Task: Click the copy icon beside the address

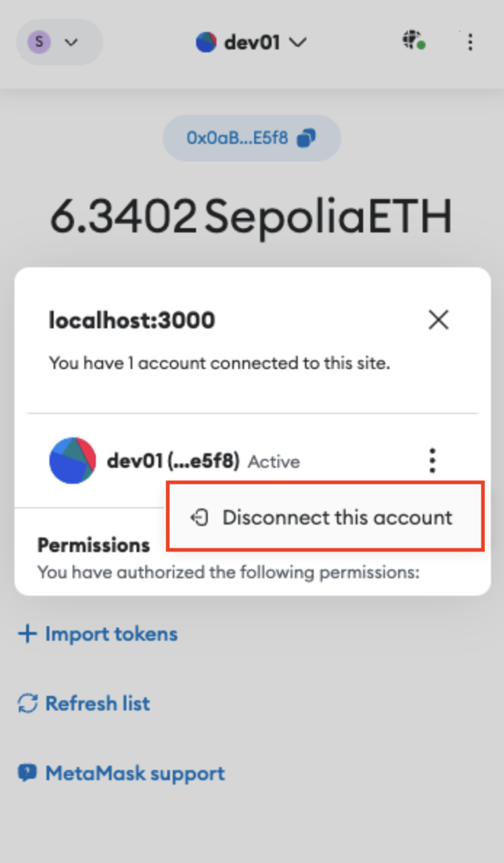Action: [306, 138]
